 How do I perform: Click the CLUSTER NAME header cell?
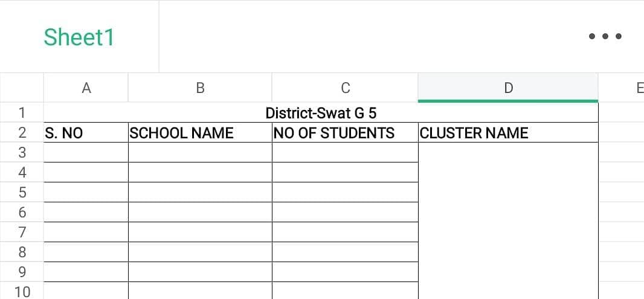(508, 133)
